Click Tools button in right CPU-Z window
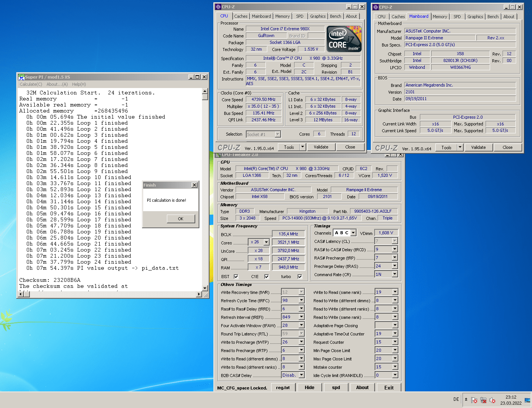This screenshot has height=408, width=532. click(447, 147)
